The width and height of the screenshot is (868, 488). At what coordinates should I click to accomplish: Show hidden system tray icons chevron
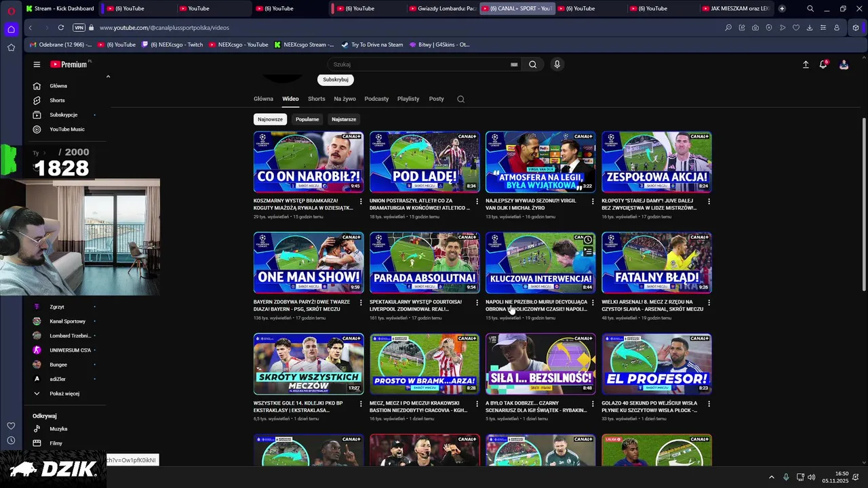point(772,477)
